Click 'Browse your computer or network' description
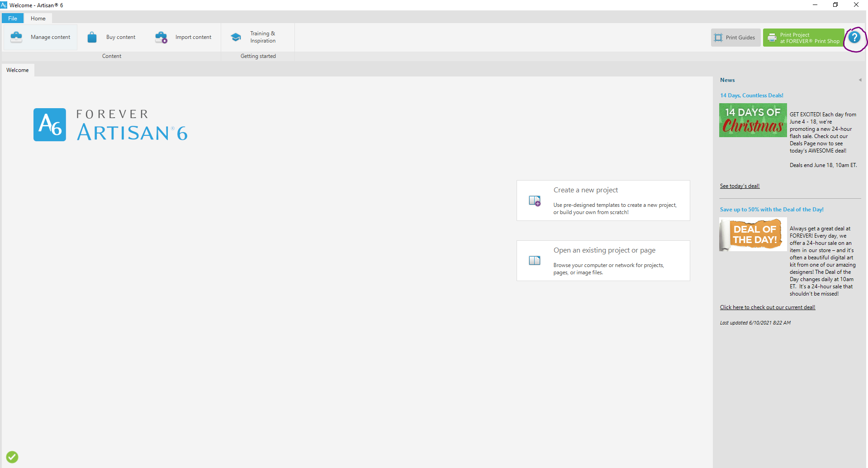This screenshot has height=468, width=868. (609, 269)
